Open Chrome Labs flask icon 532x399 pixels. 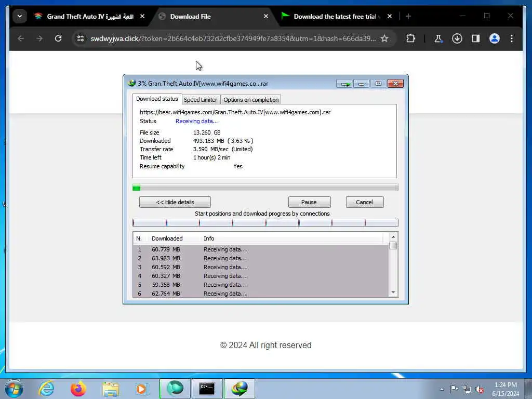click(438, 38)
